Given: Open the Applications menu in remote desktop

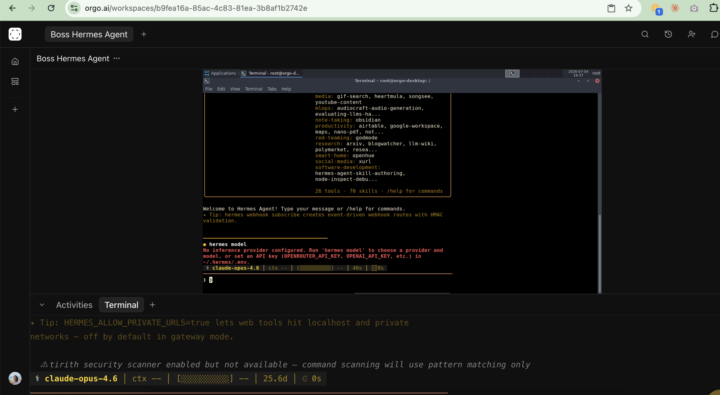Looking at the screenshot, I should coord(220,73).
